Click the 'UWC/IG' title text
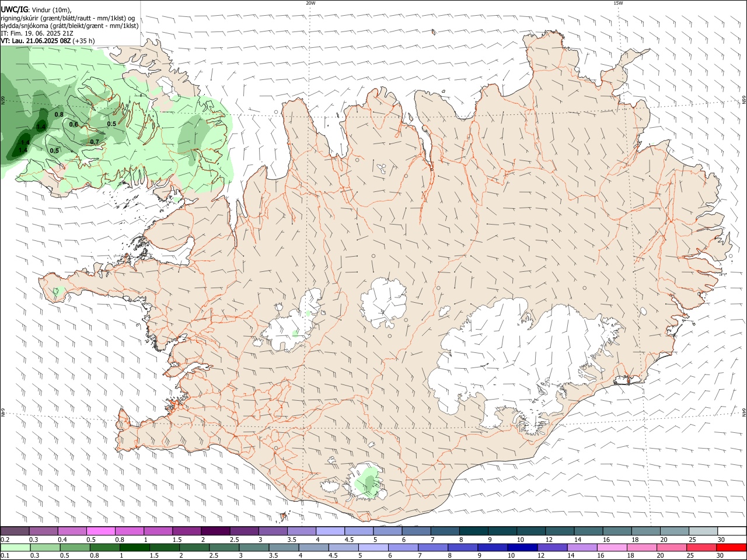 [14, 10]
